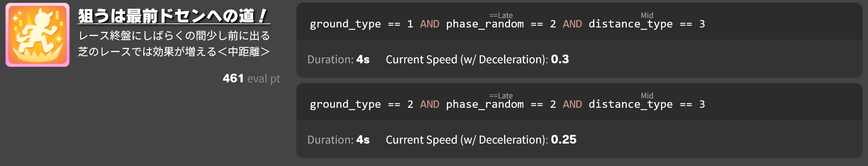Click the ==Late annotation in first condition
This screenshot has height=166, width=868.
pyautogui.click(x=501, y=15)
